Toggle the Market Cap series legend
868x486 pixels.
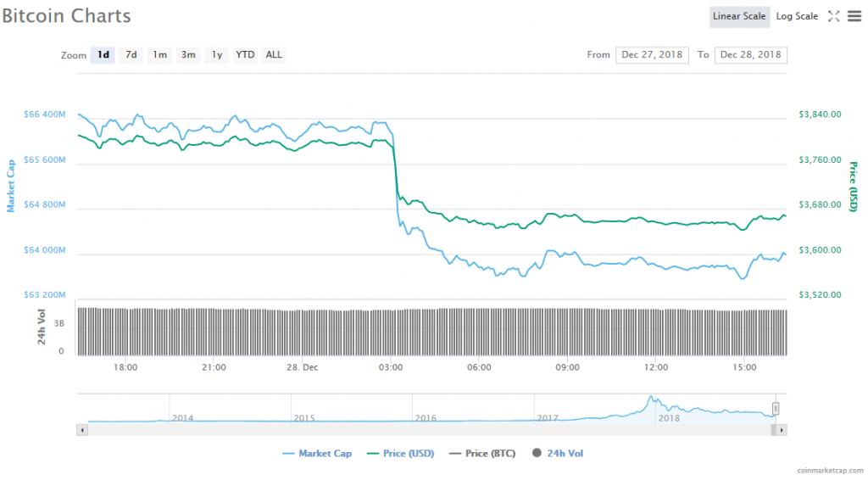click(x=317, y=454)
